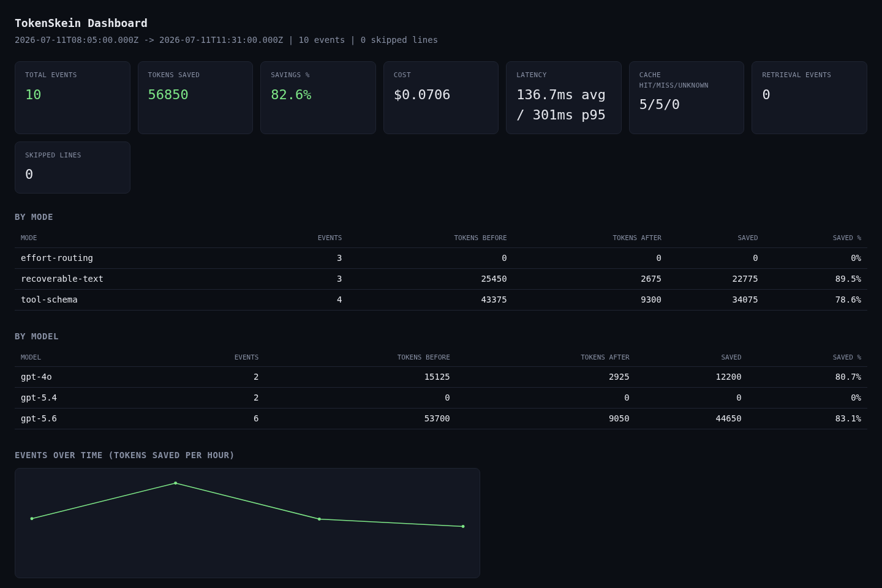The image size is (882, 588).
Task: Click the 2675 tokens after cell
Action: [651, 279]
